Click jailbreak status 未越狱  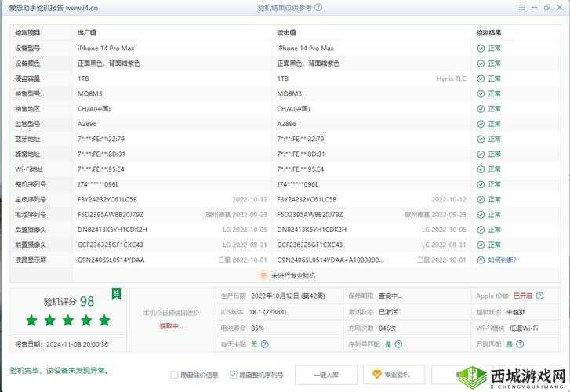click(516, 312)
